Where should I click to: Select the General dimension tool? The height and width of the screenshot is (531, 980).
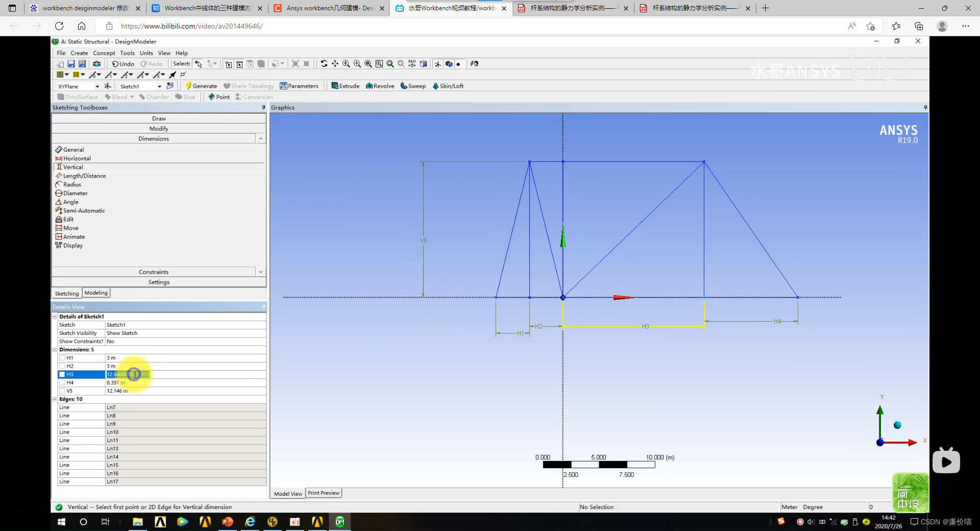70,150
